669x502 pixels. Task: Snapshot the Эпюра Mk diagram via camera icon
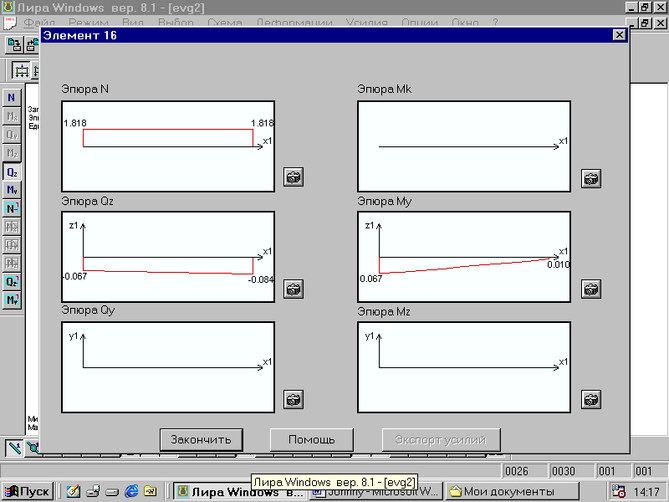[591, 179]
